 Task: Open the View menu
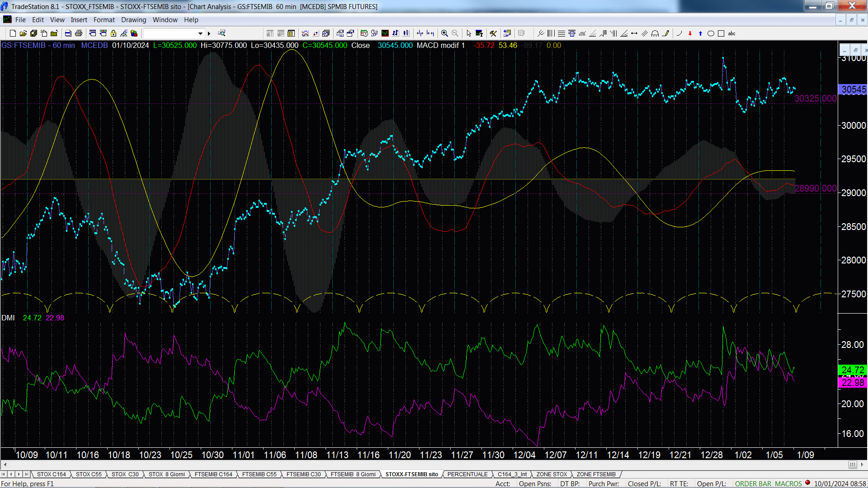(57, 19)
